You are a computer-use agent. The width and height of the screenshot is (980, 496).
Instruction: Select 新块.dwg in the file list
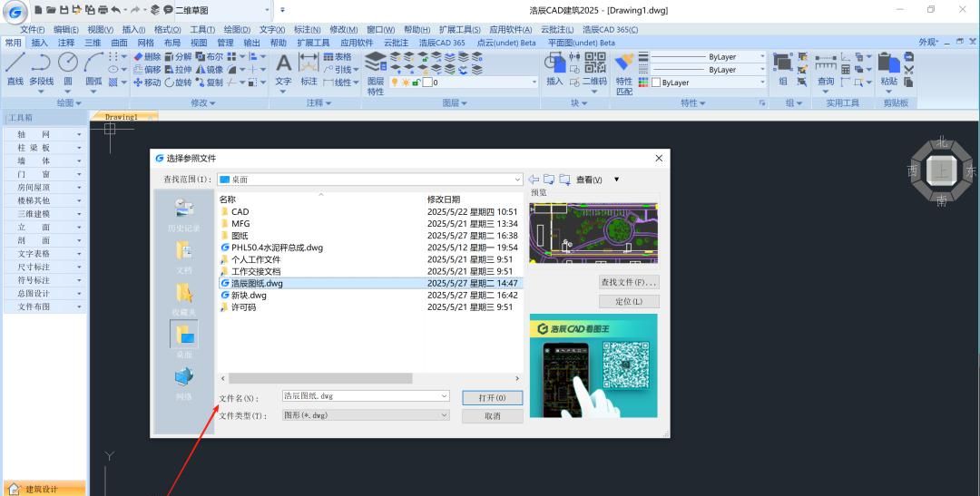(x=249, y=295)
